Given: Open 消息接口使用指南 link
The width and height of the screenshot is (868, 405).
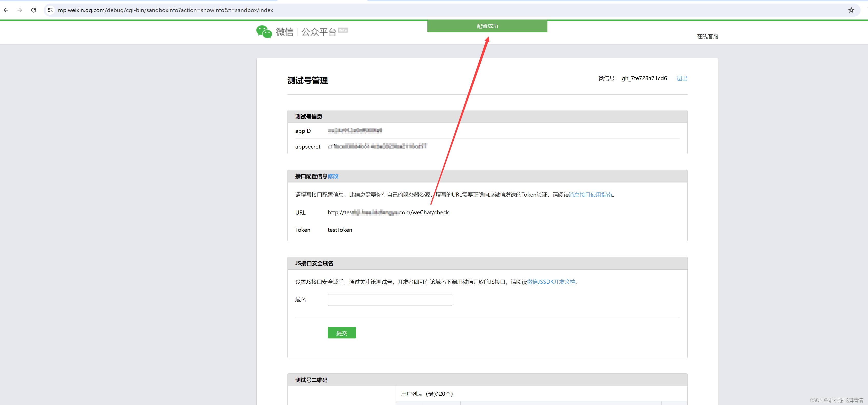Looking at the screenshot, I should point(590,195).
